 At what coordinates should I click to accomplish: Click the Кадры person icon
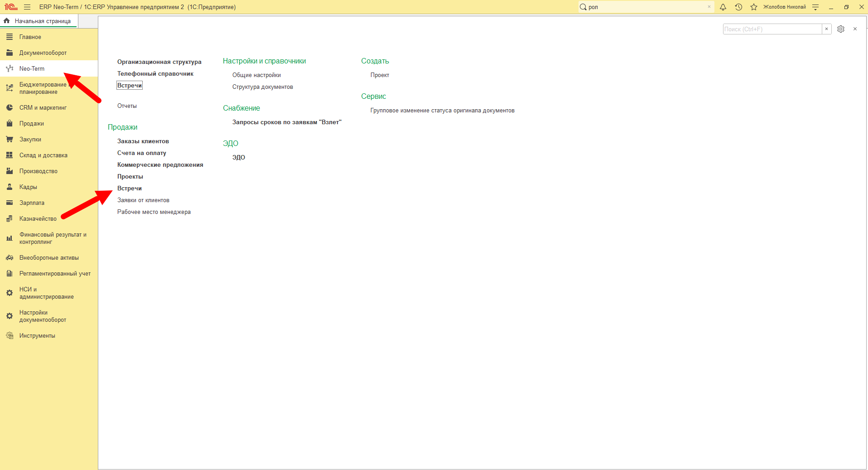tap(10, 187)
